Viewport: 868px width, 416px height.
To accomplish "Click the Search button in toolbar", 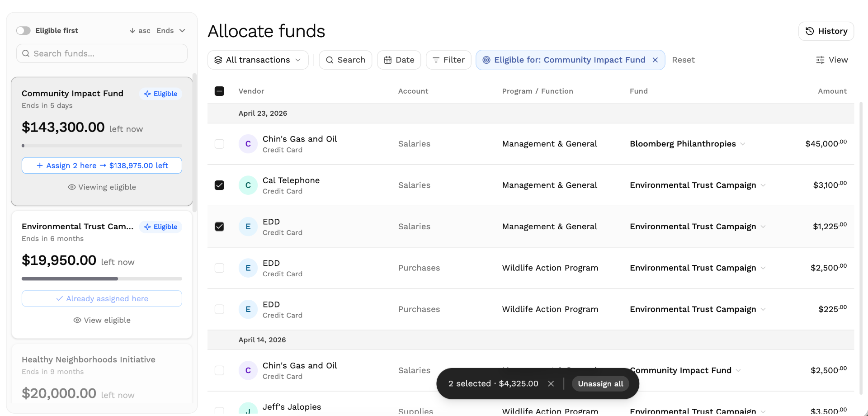I will pos(345,60).
